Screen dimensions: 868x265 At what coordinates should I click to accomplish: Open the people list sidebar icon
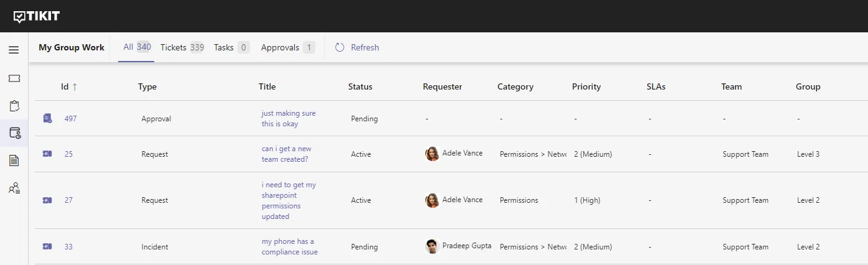coord(14,188)
